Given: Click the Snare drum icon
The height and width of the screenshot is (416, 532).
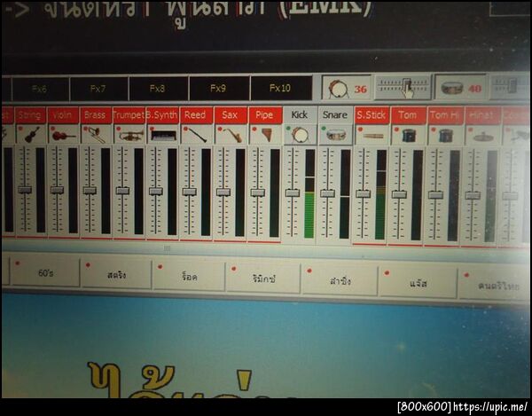Looking at the screenshot, I should [x=335, y=136].
